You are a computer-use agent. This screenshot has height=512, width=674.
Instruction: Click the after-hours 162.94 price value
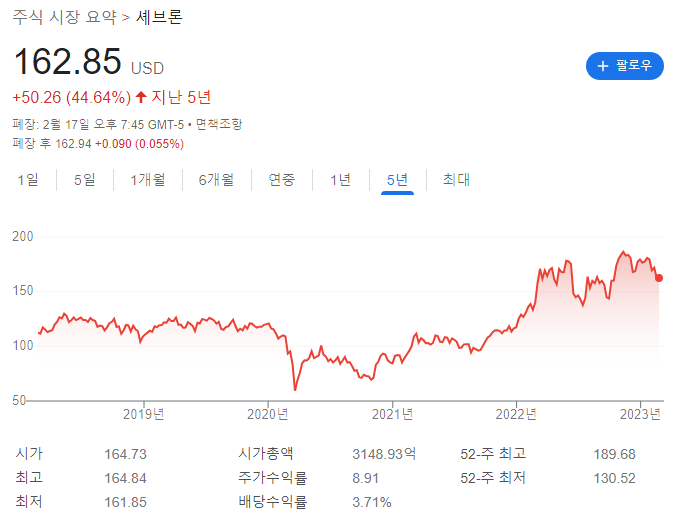[73, 144]
